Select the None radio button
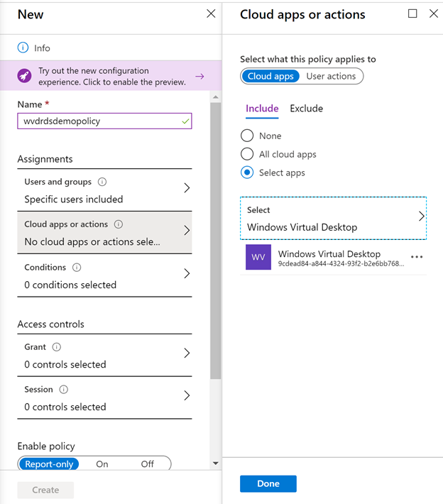Viewport: 443px width, 504px height. pos(247,136)
